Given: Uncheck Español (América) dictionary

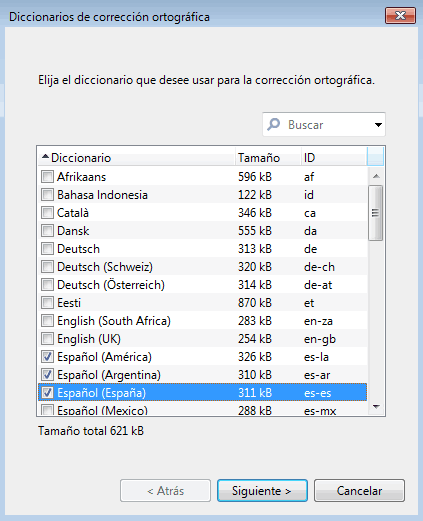Looking at the screenshot, I should [x=47, y=357].
